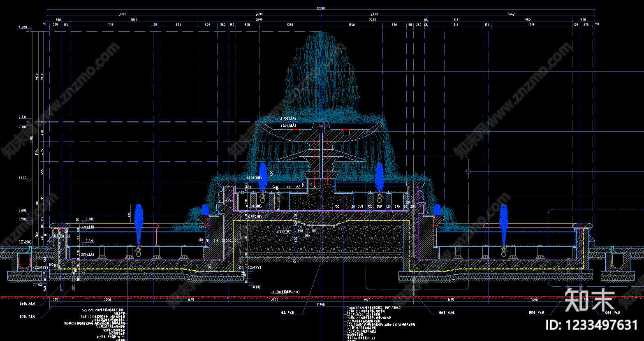Select the dimension value "3301"
The height and width of the screenshot is (341, 644).
[122, 14]
